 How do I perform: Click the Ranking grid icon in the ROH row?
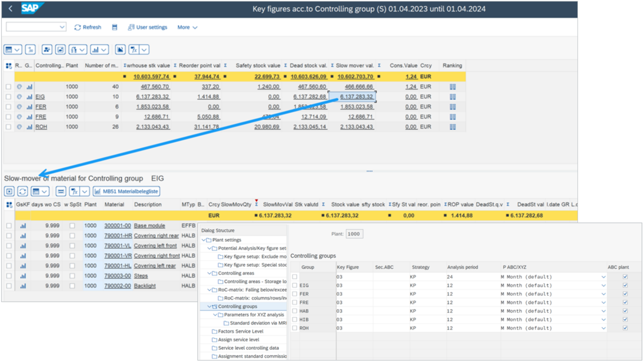click(453, 127)
